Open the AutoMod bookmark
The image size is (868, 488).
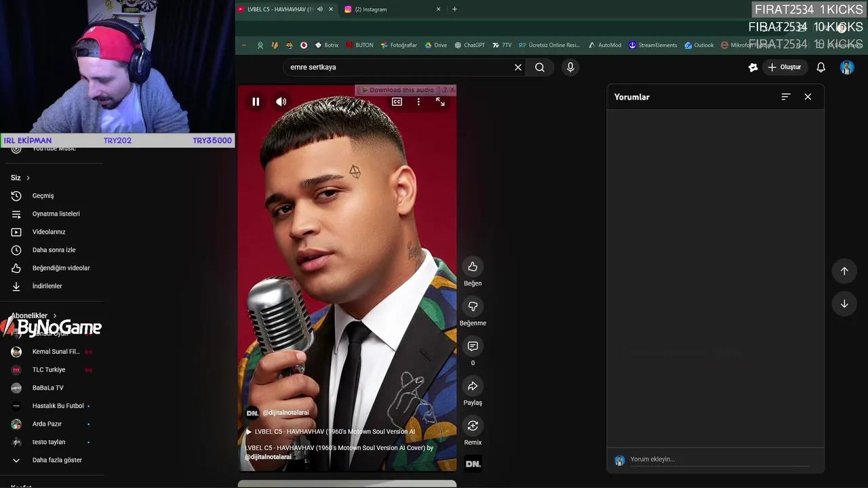coord(605,45)
